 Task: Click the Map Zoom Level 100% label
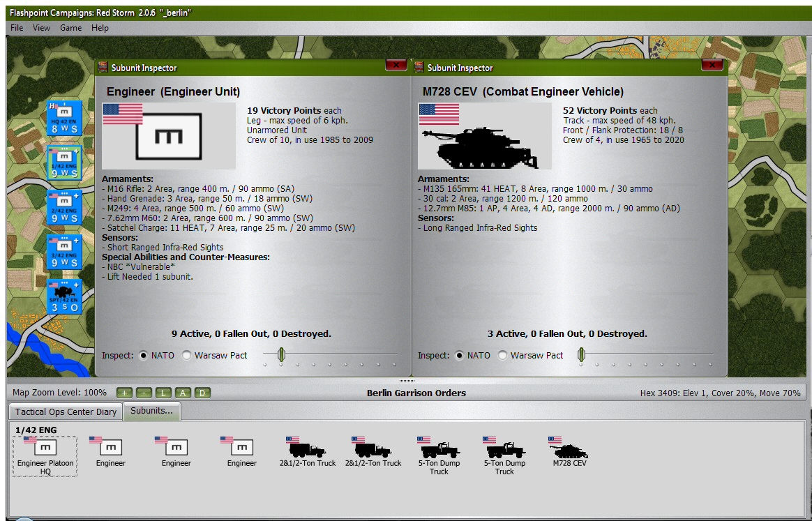(x=59, y=393)
